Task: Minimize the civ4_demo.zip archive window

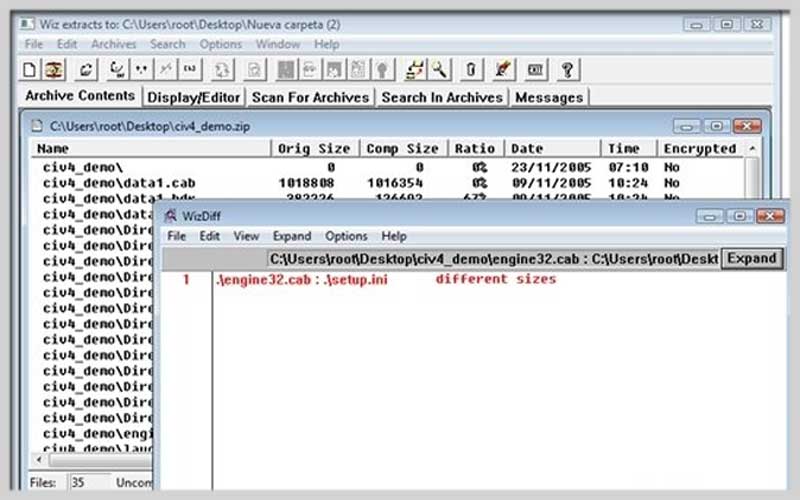Action: tap(687, 126)
